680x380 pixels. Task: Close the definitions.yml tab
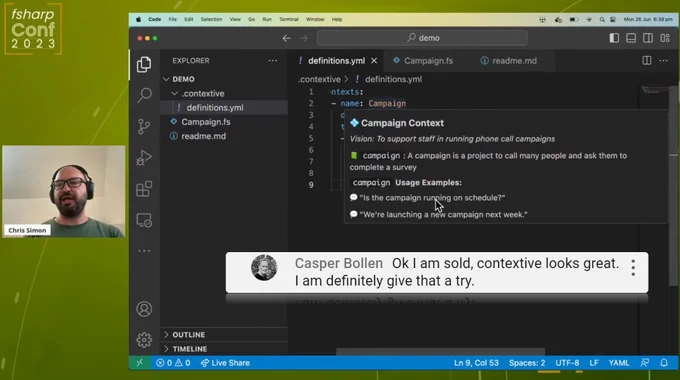[x=374, y=61]
